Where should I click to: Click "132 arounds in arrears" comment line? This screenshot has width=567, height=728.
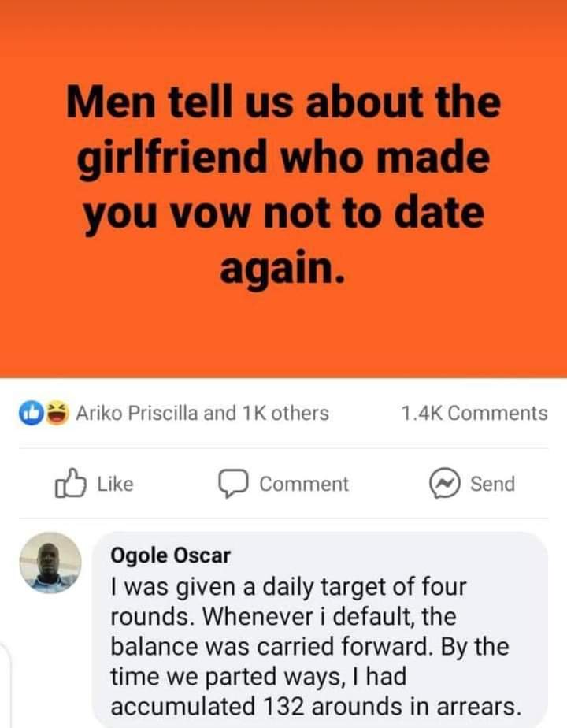390,707
